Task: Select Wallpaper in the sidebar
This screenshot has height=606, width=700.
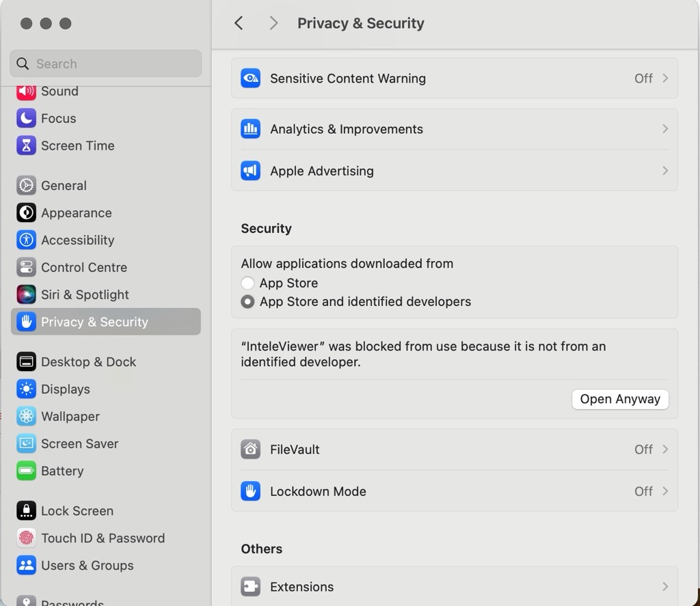Action: [71, 416]
